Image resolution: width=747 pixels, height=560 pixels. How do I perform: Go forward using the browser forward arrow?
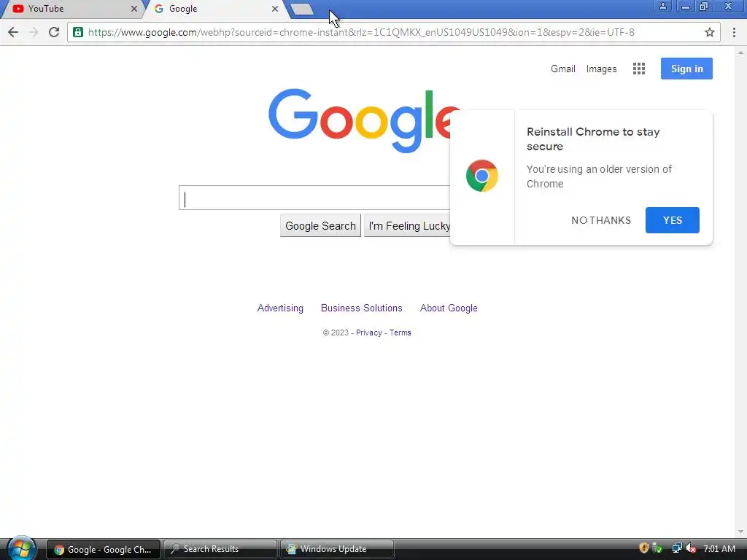click(x=34, y=32)
